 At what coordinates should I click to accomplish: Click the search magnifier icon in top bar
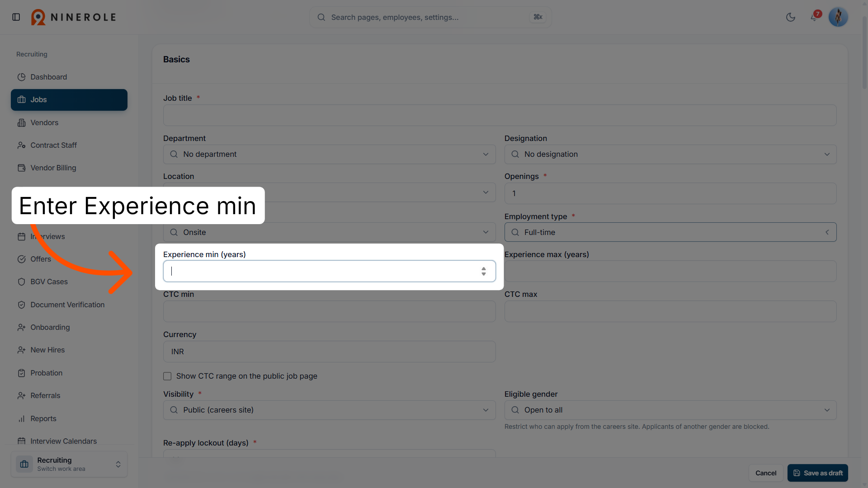(321, 17)
